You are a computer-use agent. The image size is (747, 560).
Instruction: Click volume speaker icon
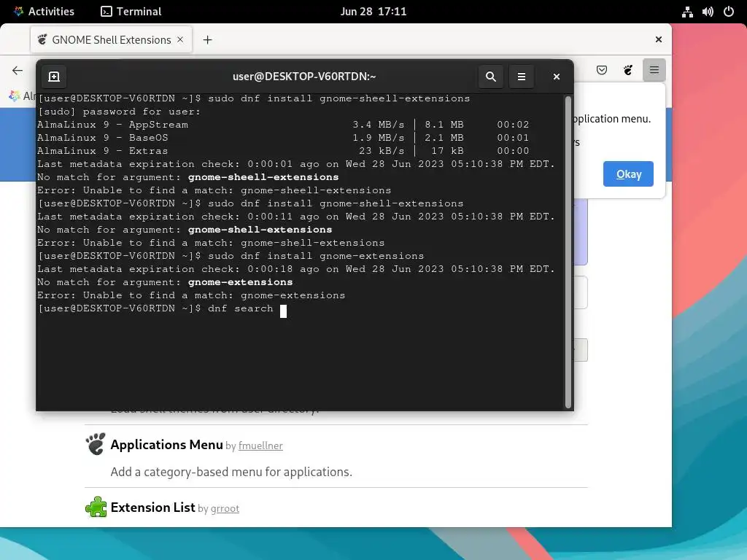click(x=708, y=12)
